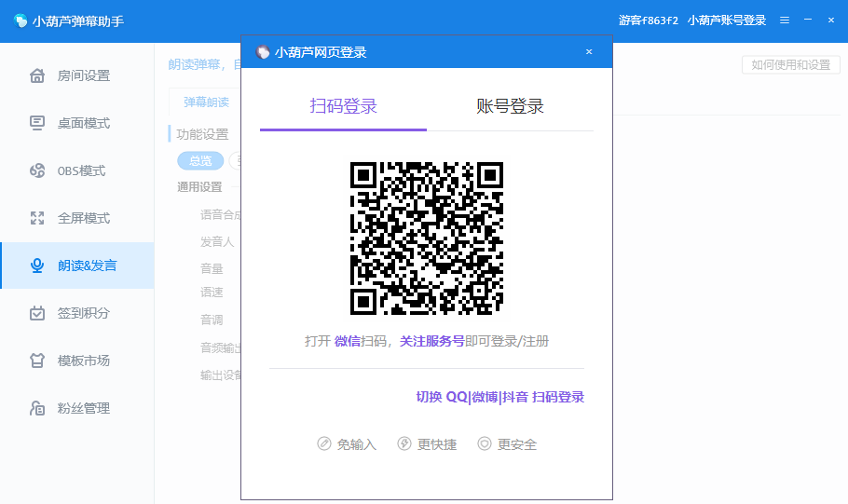
Task: Click 小葫芦账号登录 in title bar
Action: [x=726, y=20]
